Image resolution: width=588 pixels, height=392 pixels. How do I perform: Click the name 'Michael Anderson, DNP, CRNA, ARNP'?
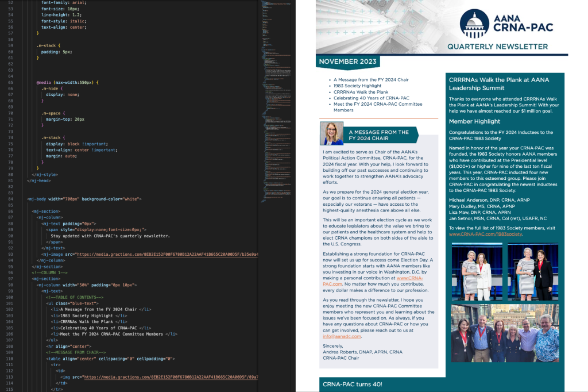pos(489,200)
